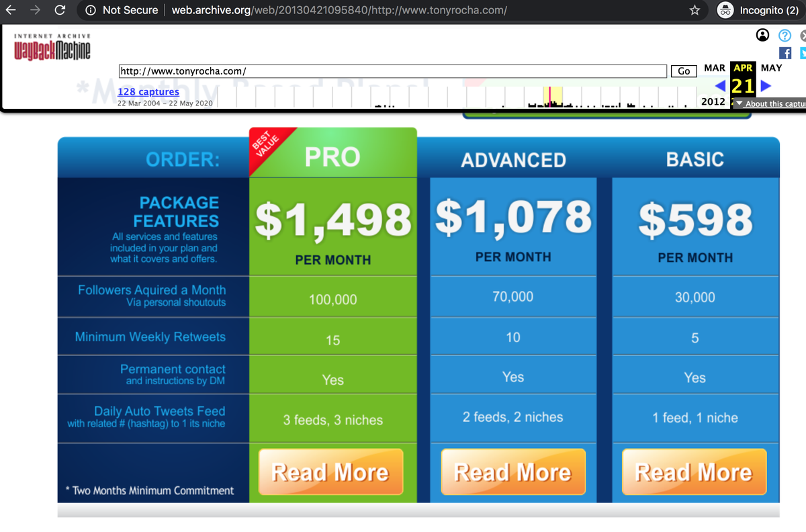Click the 10 retweets cell
This screenshot has width=806, height=532.
(x=513, y=337)
